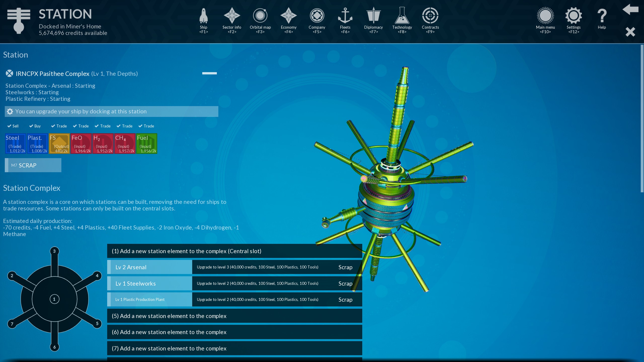Select the Lv 2 Arsenal entry
The width and height of the screenshot is (644, 362).
(x=150, y=267)
